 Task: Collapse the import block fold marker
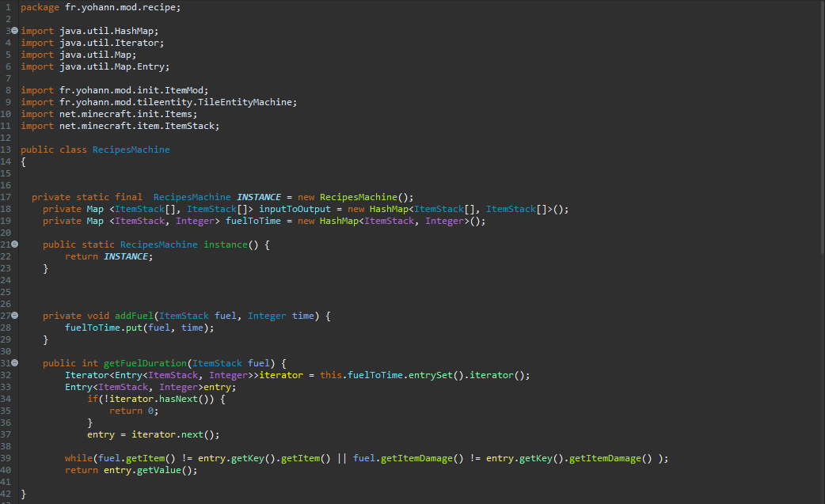[14, 31]
